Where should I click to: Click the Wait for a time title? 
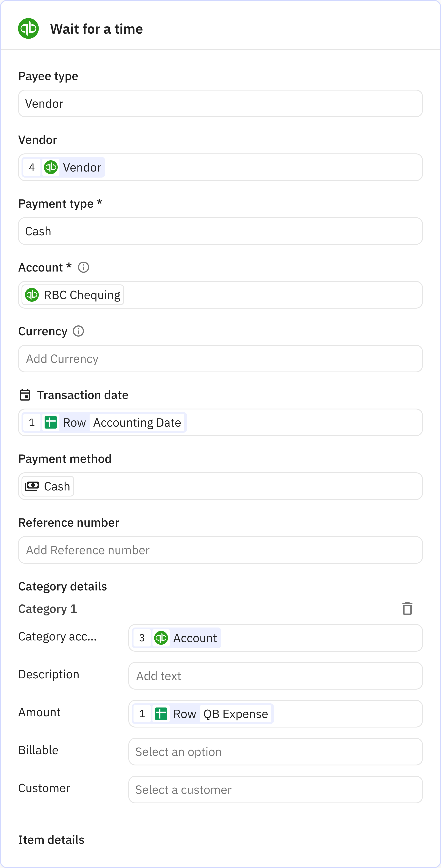coord(96,29)
